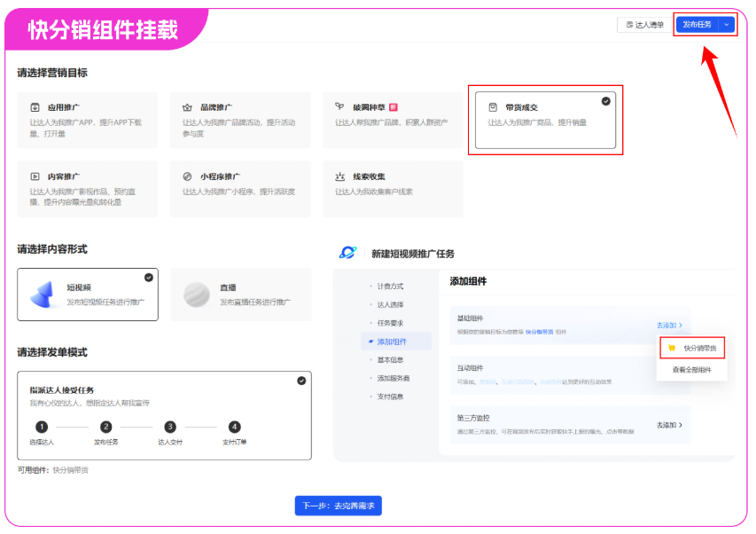Click the 线索收集 icon
Screen dimensions: 756x534
pos(340,177)
